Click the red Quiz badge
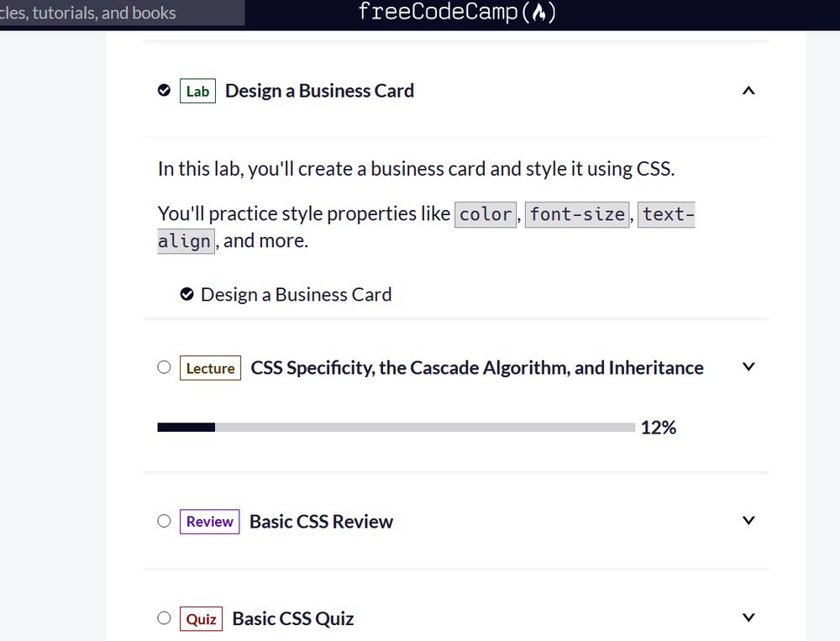840x641 pixels. [201, 617]
